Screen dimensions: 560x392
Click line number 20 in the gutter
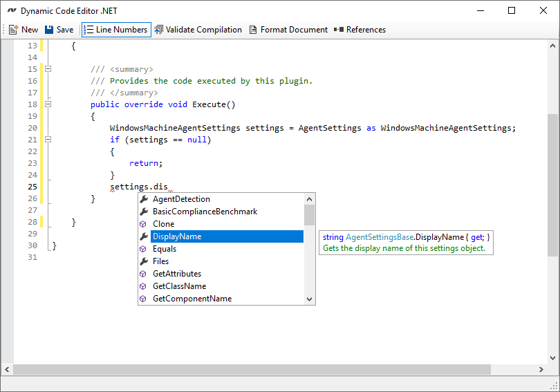point(32,128)
